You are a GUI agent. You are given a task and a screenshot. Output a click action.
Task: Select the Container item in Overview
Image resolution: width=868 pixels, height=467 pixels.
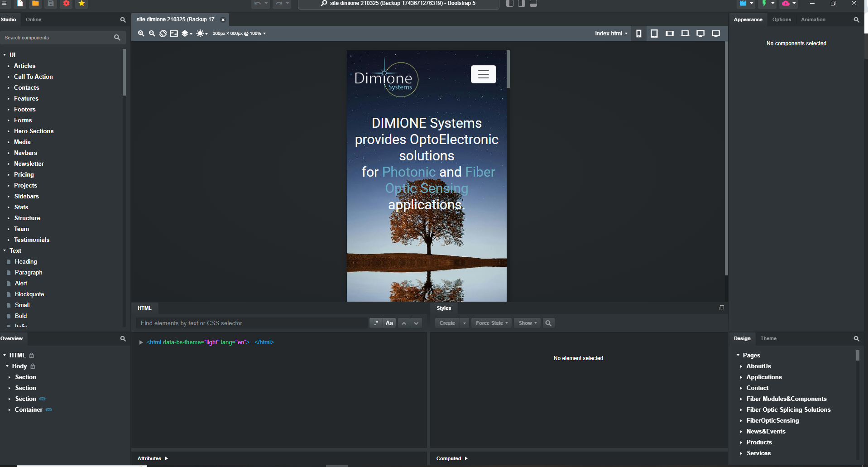pos(29,410)
